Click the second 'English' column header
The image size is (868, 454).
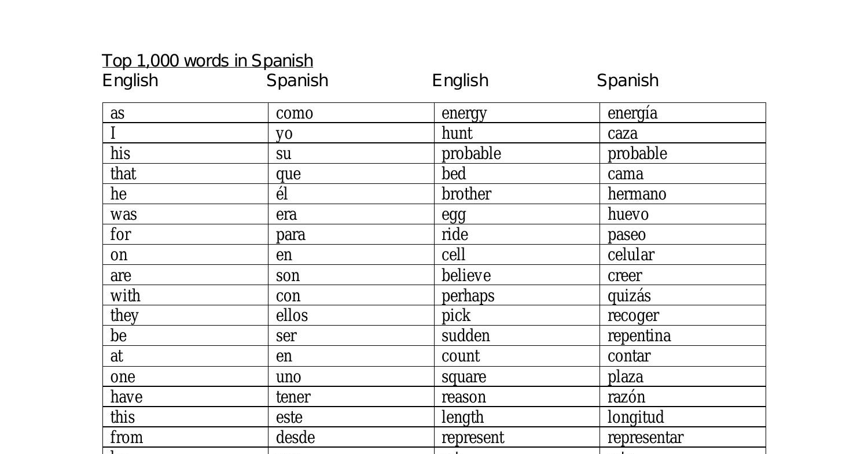click(460, 80)
